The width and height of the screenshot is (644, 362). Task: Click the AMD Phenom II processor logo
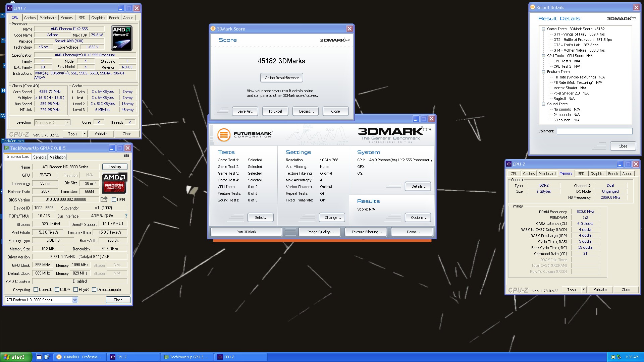coord(121,38)
